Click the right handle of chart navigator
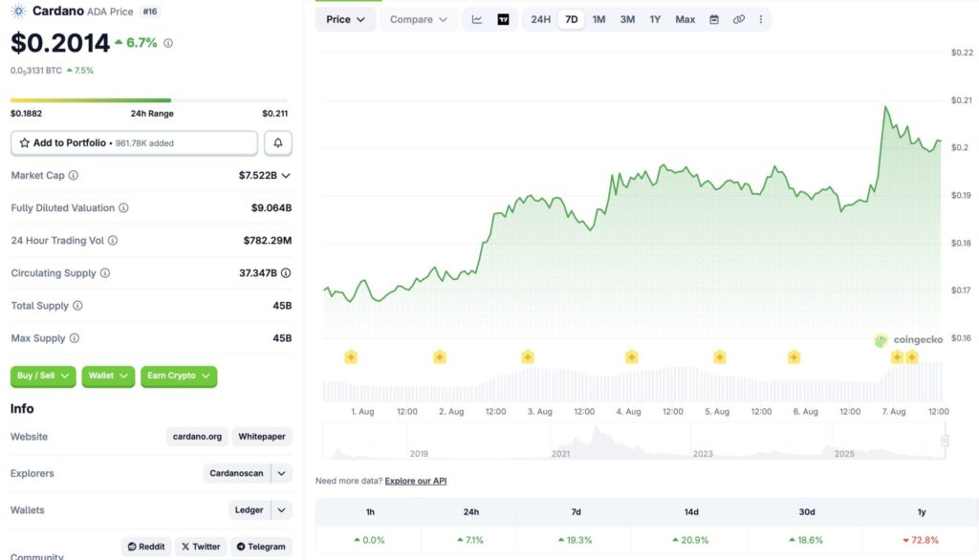 tap(945, 441)
